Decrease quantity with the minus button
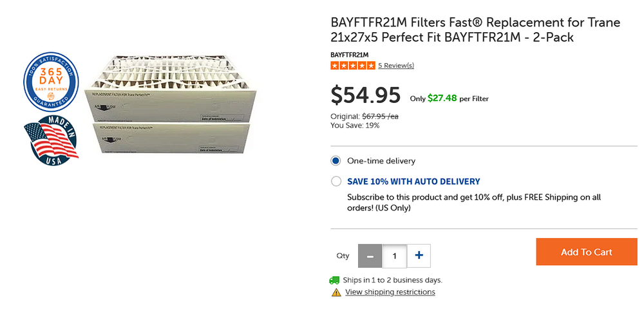644x316 pixels. click(370, 256)
